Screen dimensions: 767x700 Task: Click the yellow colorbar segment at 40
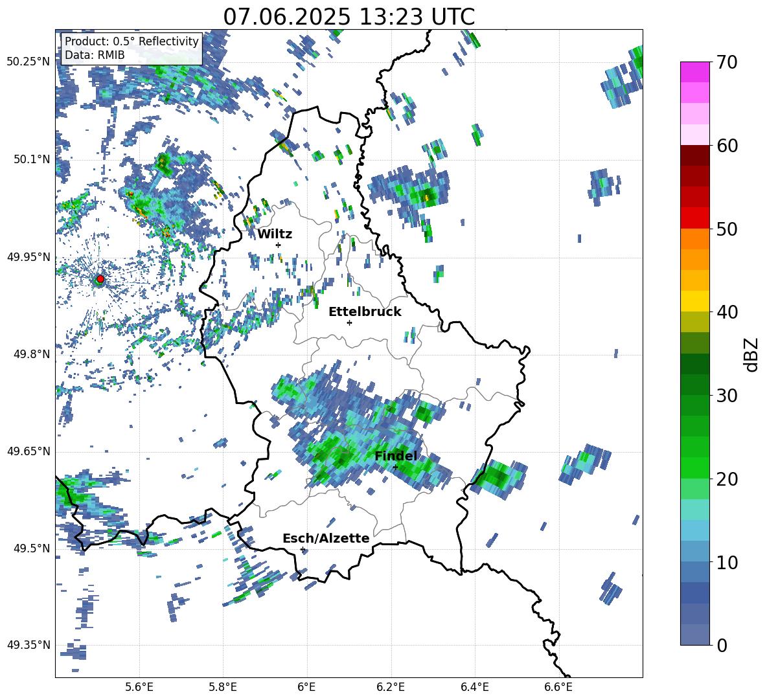click(x=695, y=301)
